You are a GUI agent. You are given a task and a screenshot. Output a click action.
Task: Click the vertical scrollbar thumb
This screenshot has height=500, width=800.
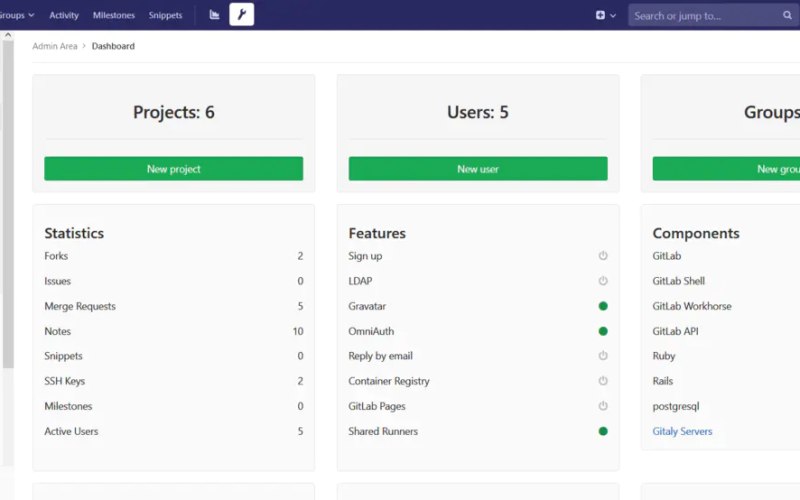[x=8, y=204]
